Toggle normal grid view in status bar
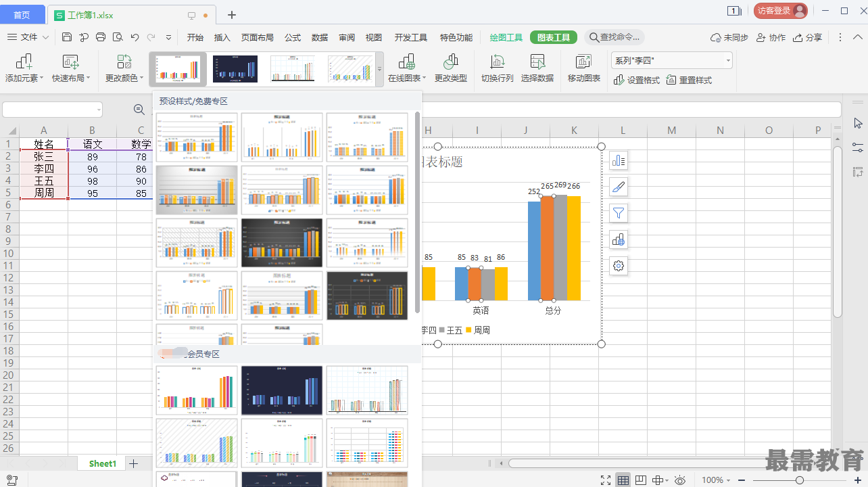This screenshot has width=868, height=487. pyautogui.click(x=623, y=480)
